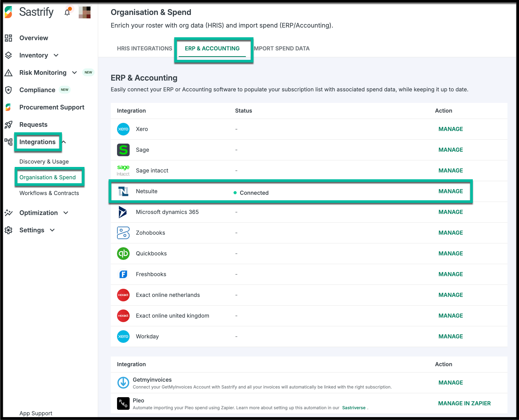This screenshot has height=420, width=519.
Task: Click the Netsuite logo icon
Action: 123,191
